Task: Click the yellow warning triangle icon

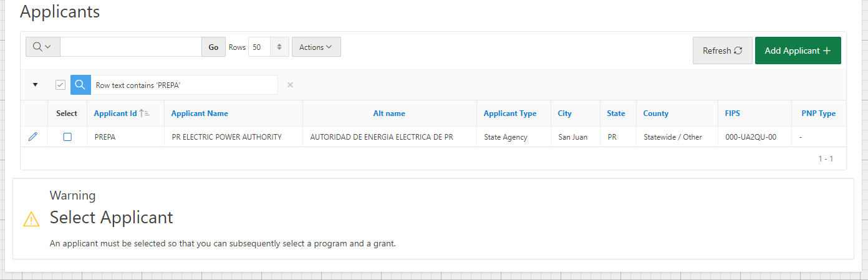Action: (x=31, y=219)
